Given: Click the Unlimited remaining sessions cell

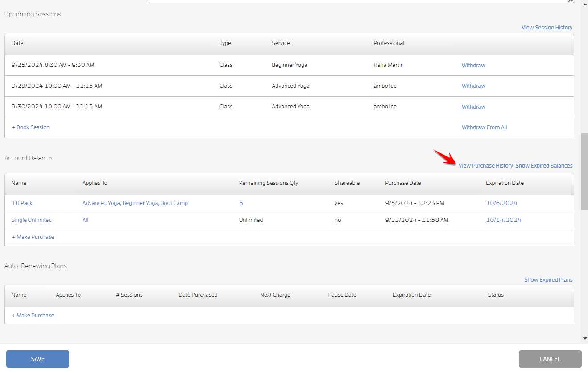Looking at the screenshot, I should (x=251, y=220).
